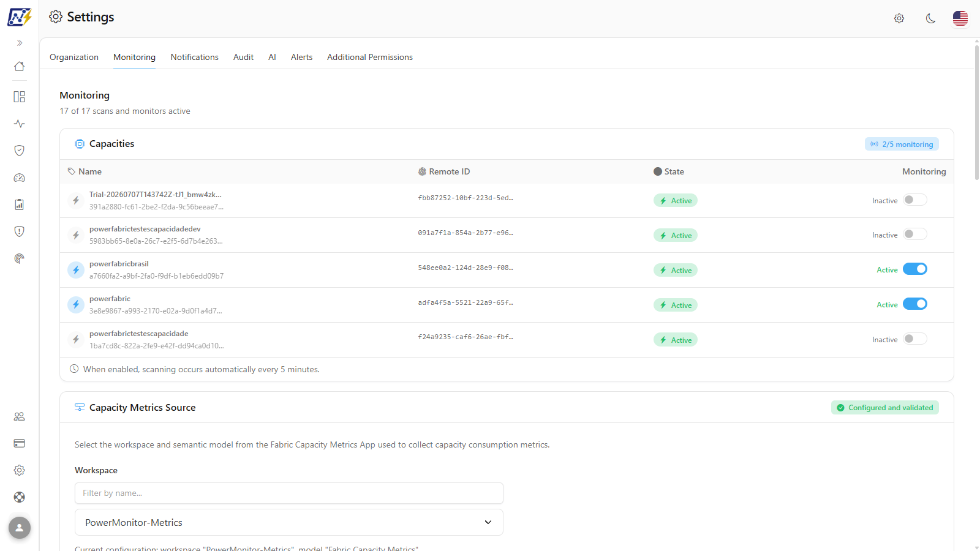Switch to the Audit tab
This screenshot has width=980, height=551.
click(243, 57)
